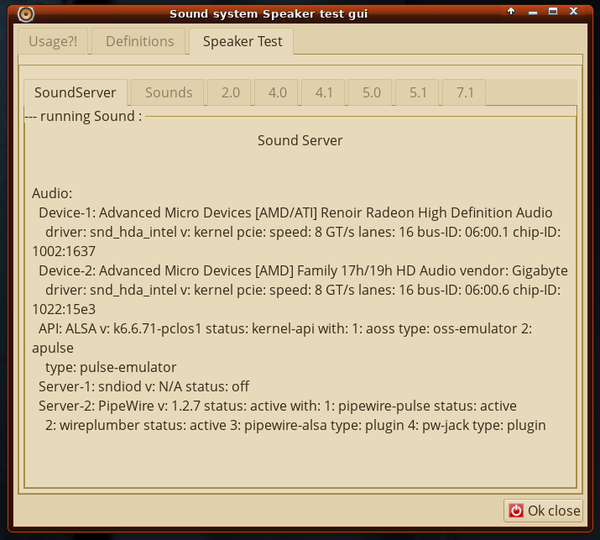Open the 4.1 speaker test tab

pyautogui.click(x=324, y=93)
